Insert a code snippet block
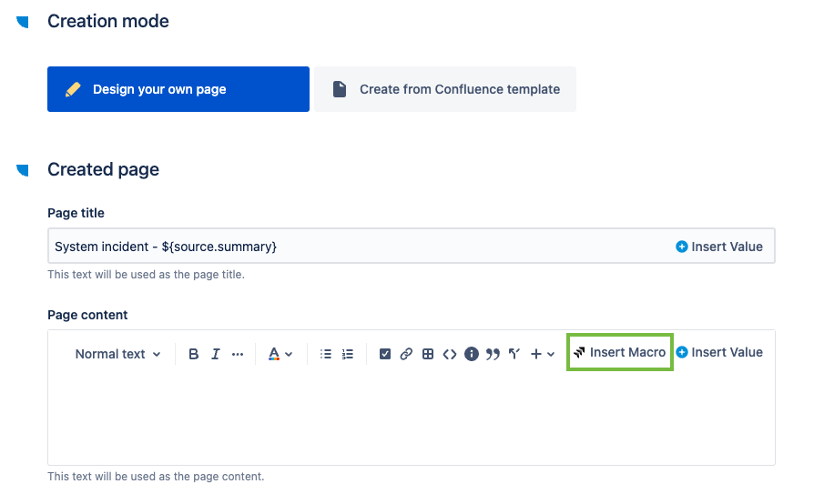Screen dimensions: 824x504 coord(450,354)
